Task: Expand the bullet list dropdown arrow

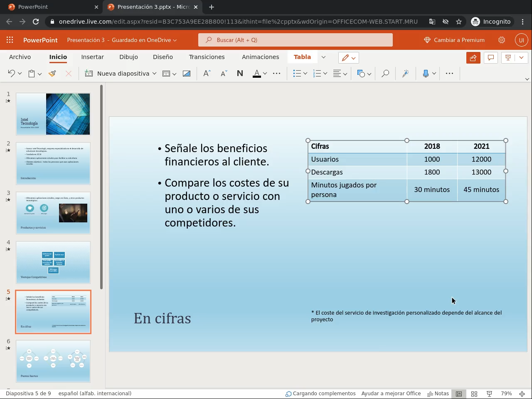Action: pyautogui.click(x=305, y=74)
